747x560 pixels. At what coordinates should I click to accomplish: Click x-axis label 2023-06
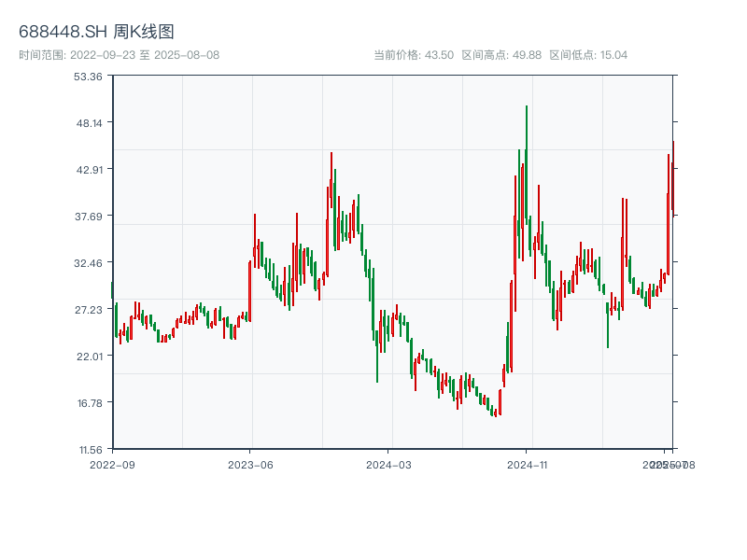click(x=250, y=465)
